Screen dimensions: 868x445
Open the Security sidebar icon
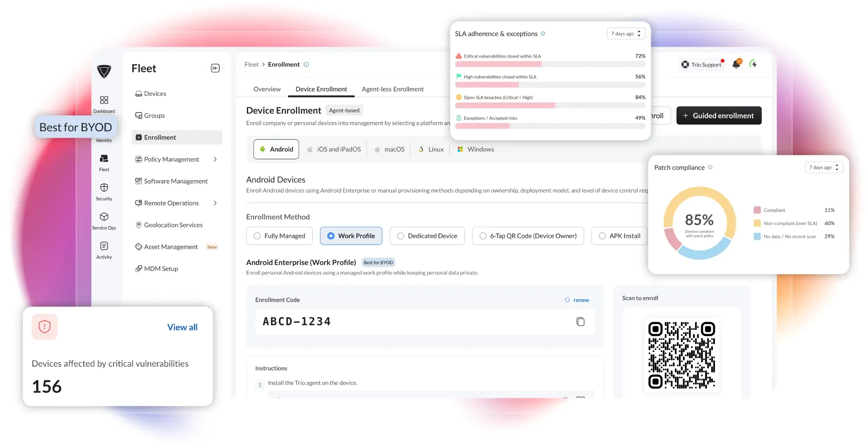pyautogui.click(x=104, y=187)
